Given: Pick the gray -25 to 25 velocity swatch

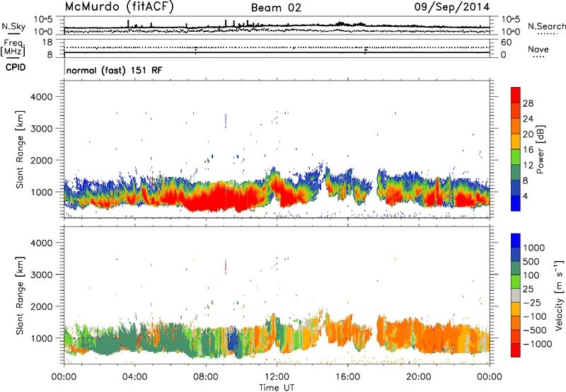Looking at the screenshot, I should click(x=516, y=296).
